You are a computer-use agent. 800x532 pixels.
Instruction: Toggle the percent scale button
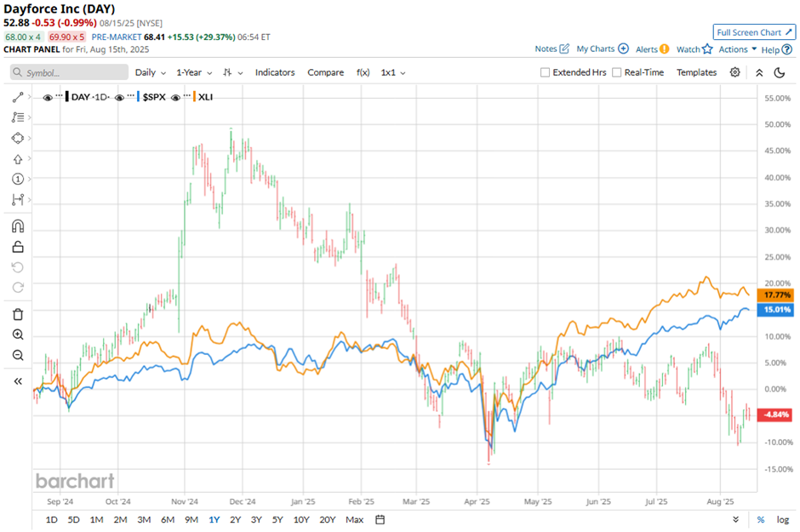(761, 520)
